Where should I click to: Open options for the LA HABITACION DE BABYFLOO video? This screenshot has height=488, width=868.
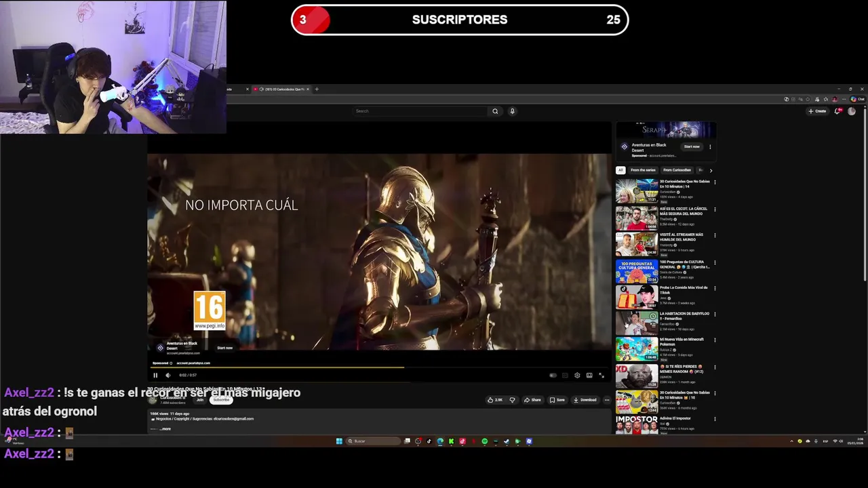(715, 314)
